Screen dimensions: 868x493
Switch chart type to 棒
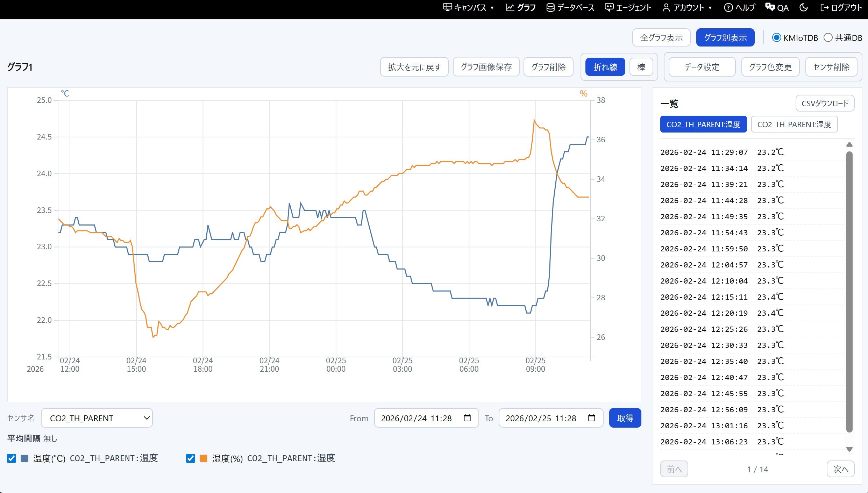click(x=641, y=67)
